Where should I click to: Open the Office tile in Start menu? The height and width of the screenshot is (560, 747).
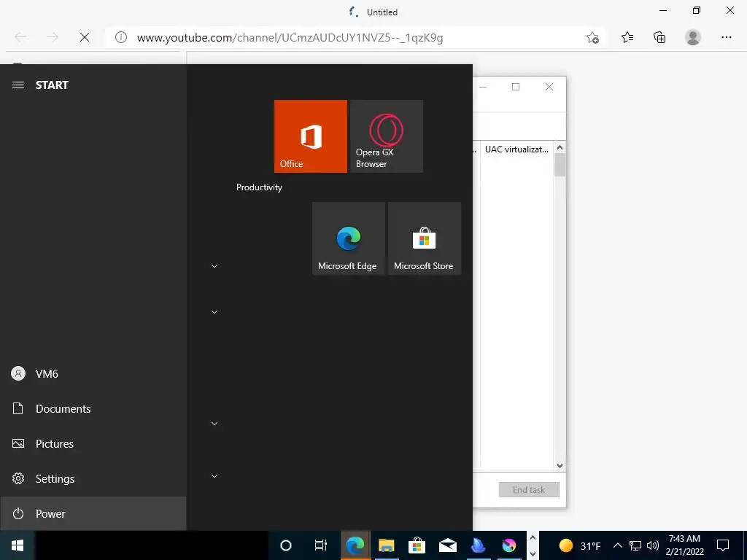point(311,136)
